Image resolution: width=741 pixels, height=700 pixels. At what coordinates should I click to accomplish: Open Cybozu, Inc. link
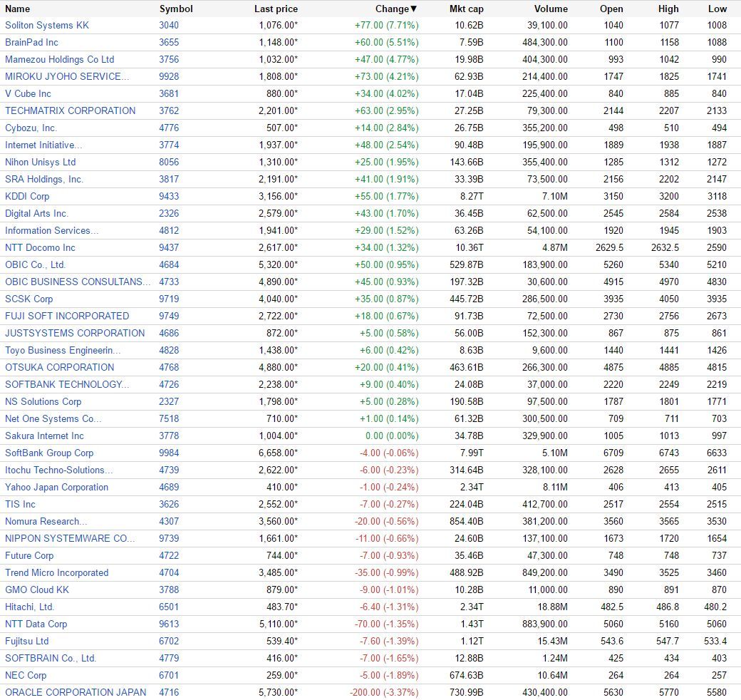[31, 128]
